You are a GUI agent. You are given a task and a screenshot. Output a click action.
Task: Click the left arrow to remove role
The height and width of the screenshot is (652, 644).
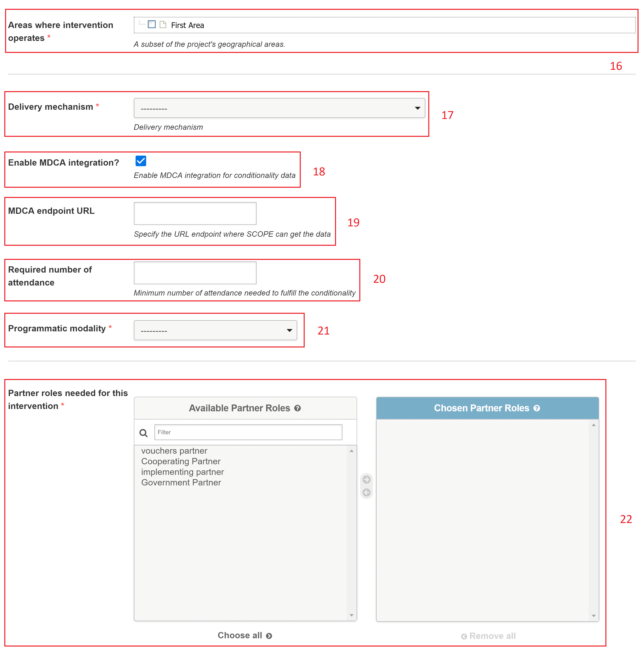(366, 492)
